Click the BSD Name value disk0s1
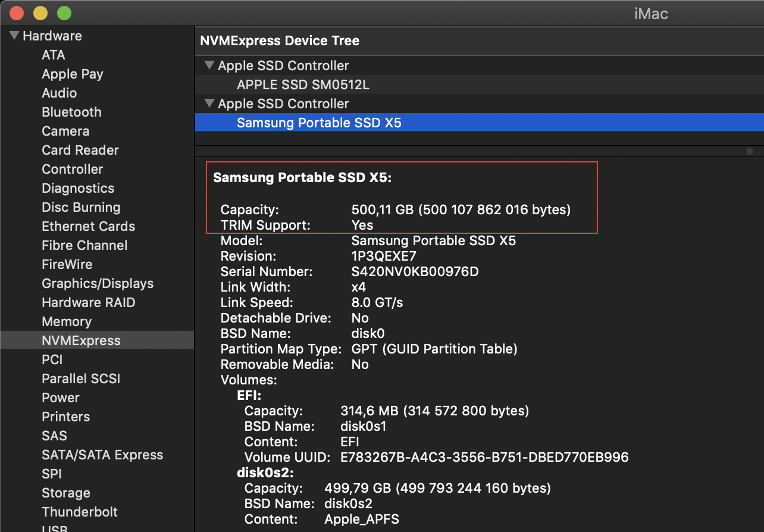Viewport: 764px width, 532px height. pos(363,426)
